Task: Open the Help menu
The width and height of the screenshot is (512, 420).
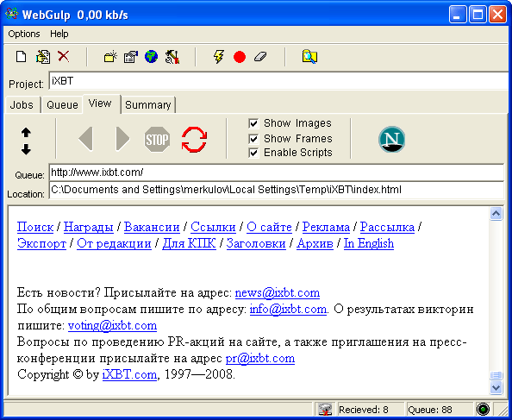Action: pos(59,34)
